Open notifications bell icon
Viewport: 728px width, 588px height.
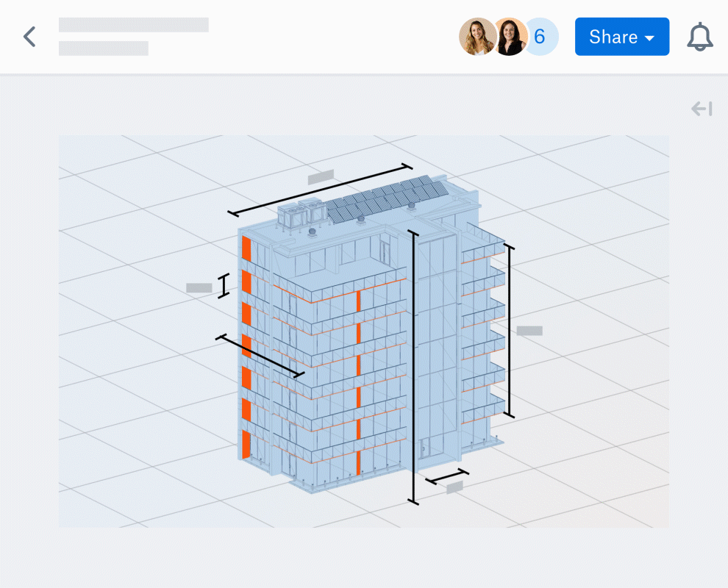[699, 37]
